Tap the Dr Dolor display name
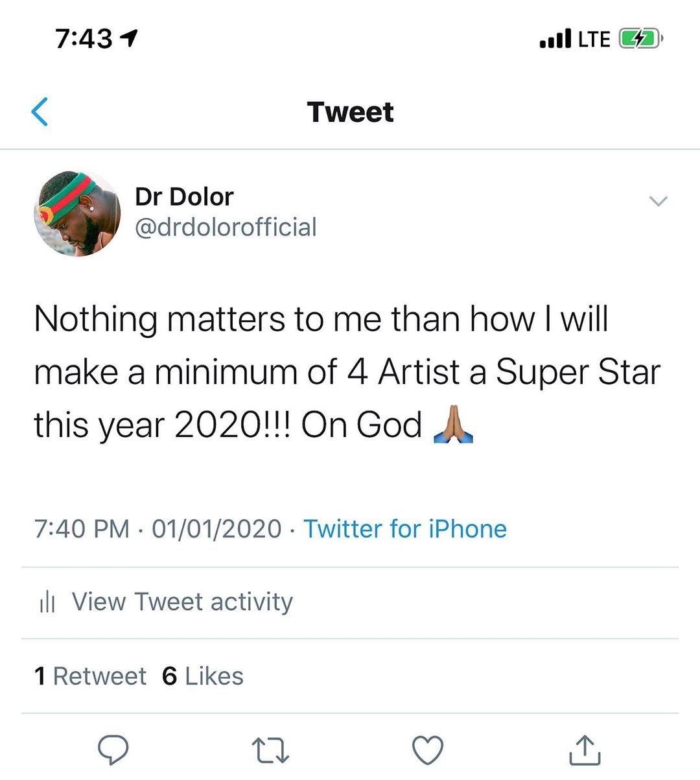The height and width of the screenshot is (780, 700). coord(184,196)
